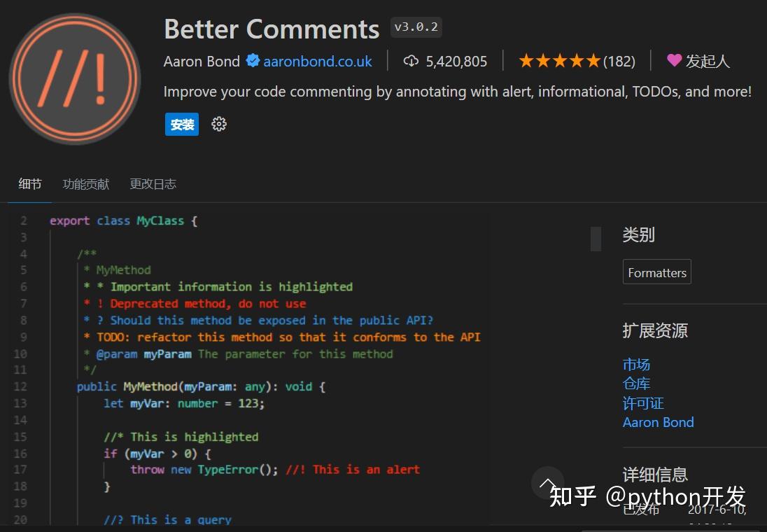This screenshot has height=532, width=767.
Task: Click the v3.0.2 version badge
Action: (x=416, y=28)
